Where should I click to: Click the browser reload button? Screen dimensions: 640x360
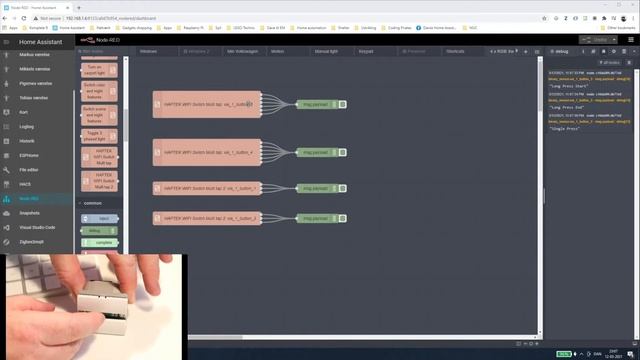click(24, 18)
